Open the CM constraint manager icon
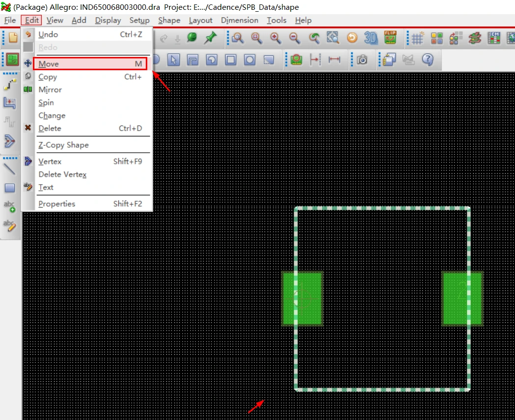 [x=494, y=38]
